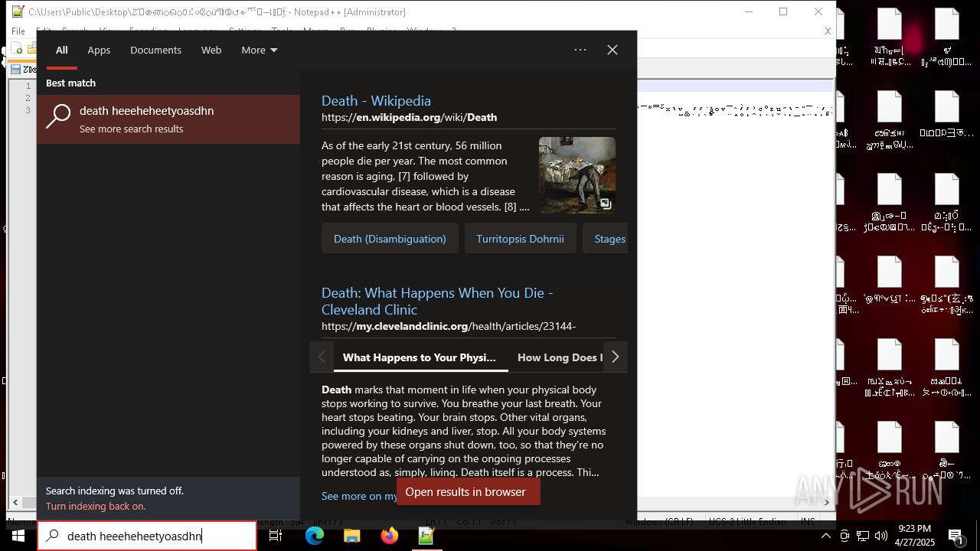This screenshot has height=551, width=980.
Task: Click the search magnifier icon in the taskbar
Action: (x=52, y=536)
